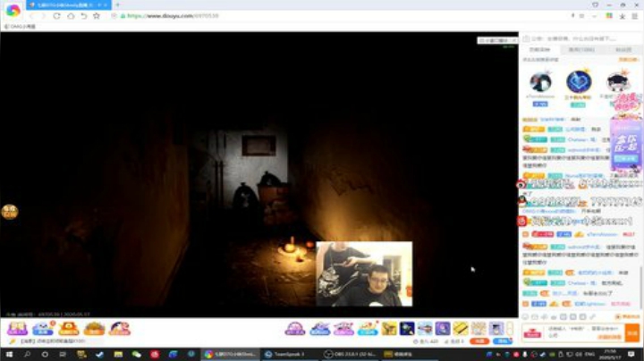The height and width of the screenshot is (361, 644).
Task: Open the blue heart avatar in top fans
Action: tap(579, 81)
